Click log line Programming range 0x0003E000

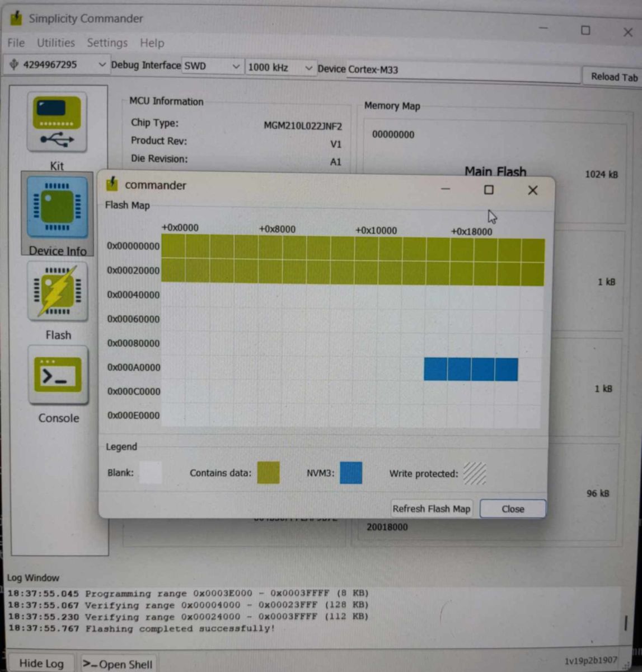pos(188,594)
